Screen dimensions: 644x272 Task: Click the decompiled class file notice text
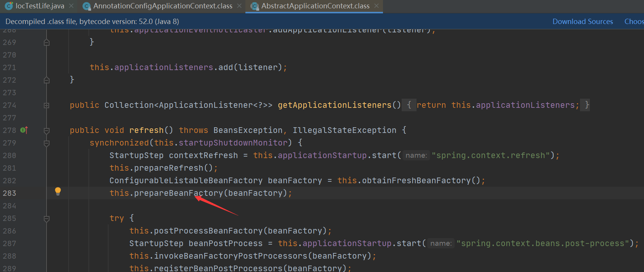[92, 22]
